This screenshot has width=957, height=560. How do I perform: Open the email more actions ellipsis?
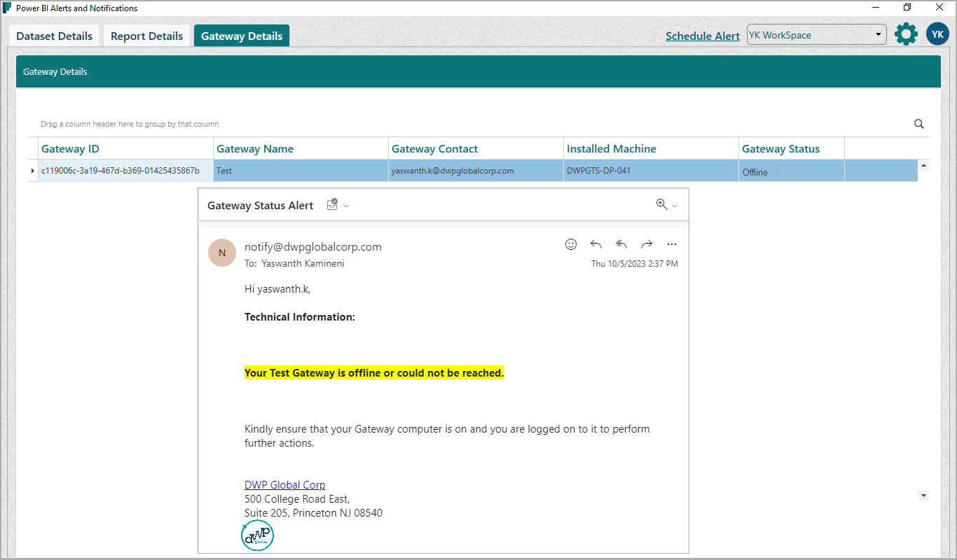(x=672, y=244)
